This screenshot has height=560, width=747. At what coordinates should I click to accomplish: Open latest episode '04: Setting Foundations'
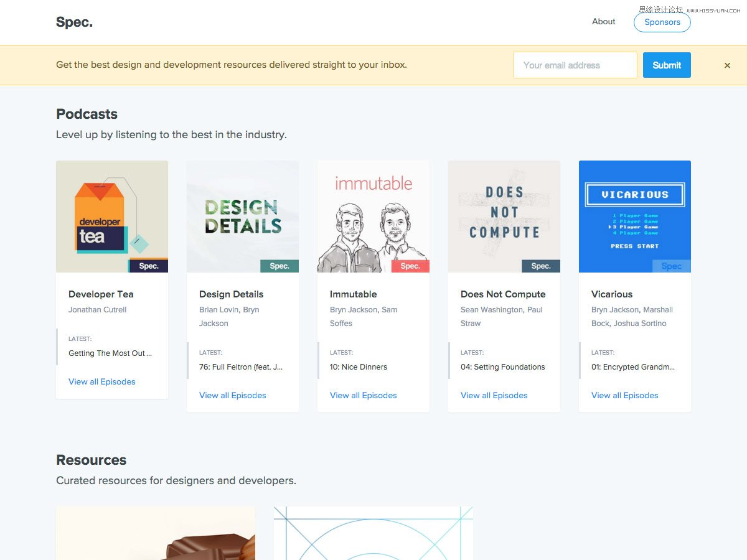click(503, 367)
